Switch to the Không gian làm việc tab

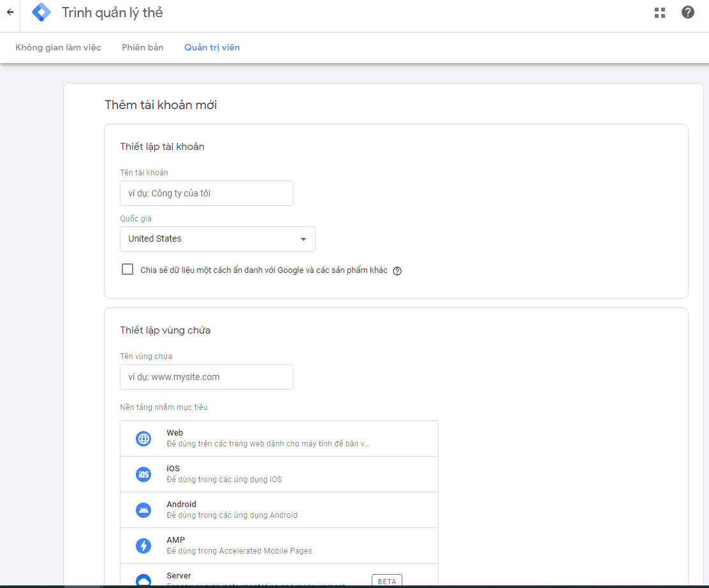point(58,48)
